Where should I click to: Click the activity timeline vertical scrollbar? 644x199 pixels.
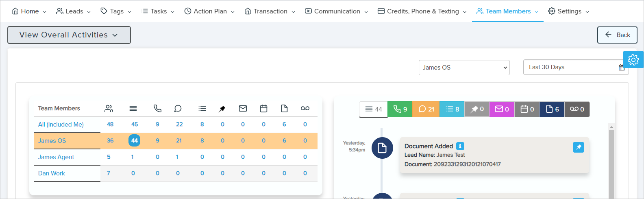(x=611, y=163)
